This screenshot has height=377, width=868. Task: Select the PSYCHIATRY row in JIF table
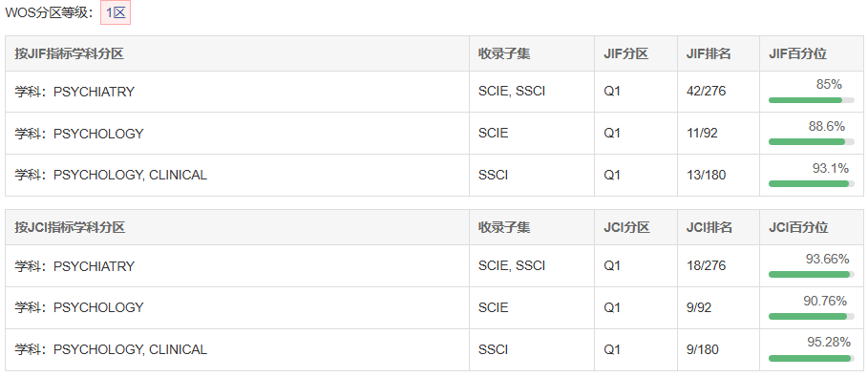pos(434,92)
